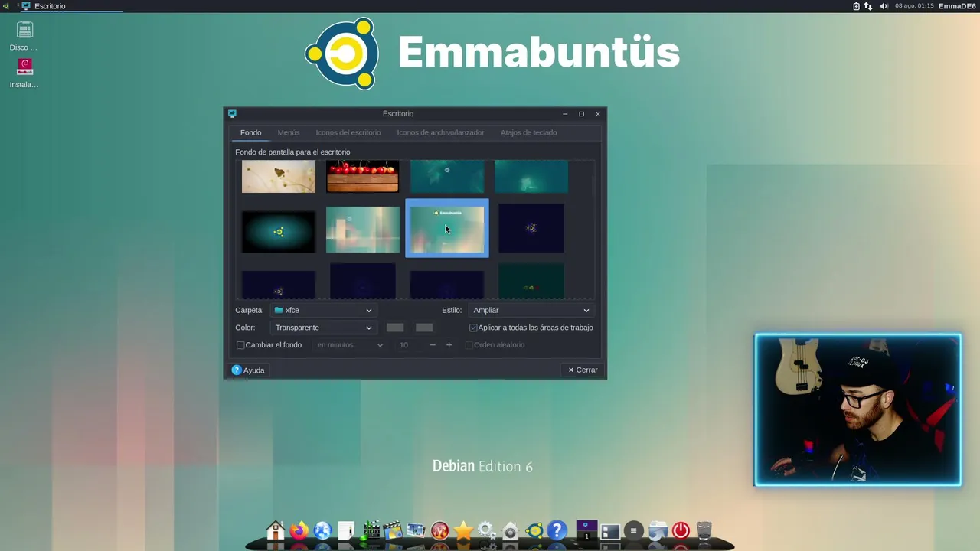Open the en minutos interval dropdown
The height and width of the screenshot is (551, 980).
(349, 345)
